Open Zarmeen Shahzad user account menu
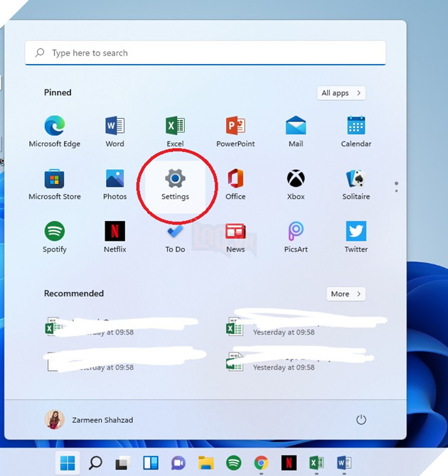 click(x=89, y=420)
